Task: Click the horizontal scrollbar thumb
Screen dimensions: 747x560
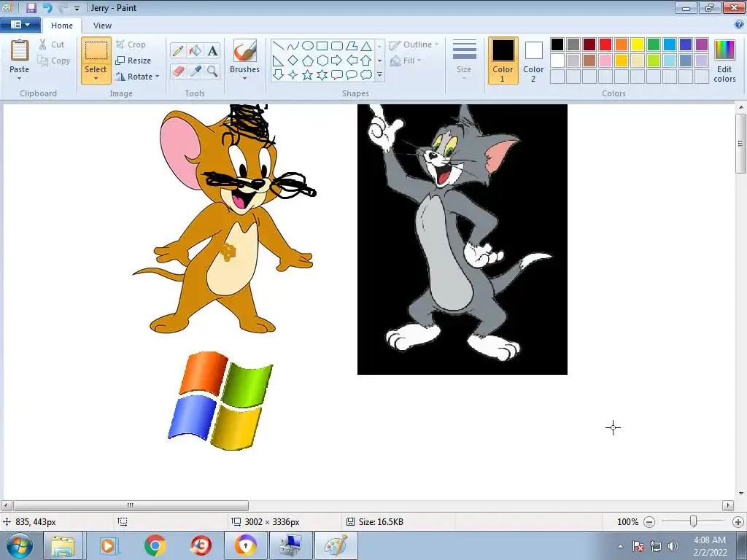Action: [131, 505]
